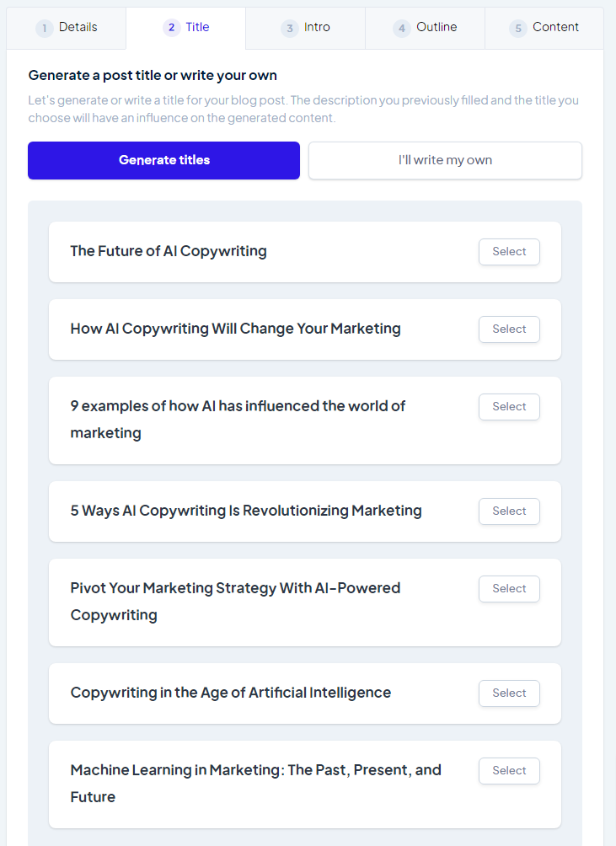Select Copywriting in the Age of AI title

509,693
